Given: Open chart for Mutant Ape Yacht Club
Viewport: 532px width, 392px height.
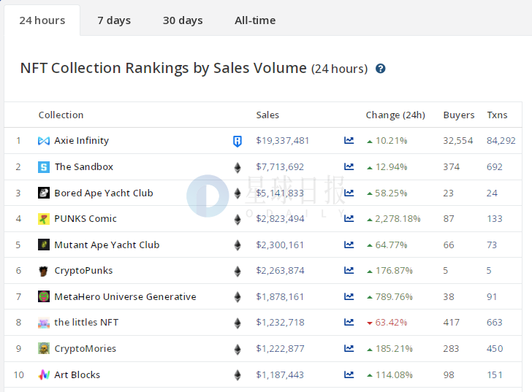Looking at the screenshot, I should [x=349, y=245].
